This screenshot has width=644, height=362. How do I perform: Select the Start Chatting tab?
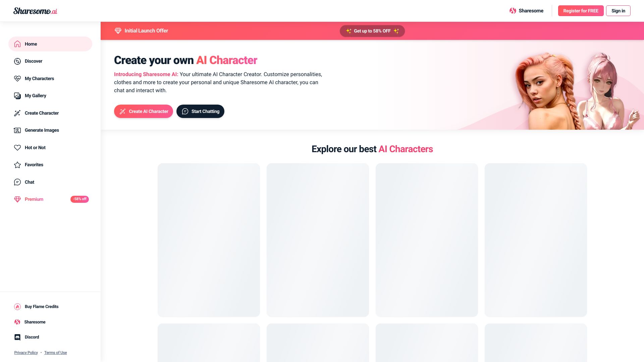pyautogui.click(x=200, y=111)
